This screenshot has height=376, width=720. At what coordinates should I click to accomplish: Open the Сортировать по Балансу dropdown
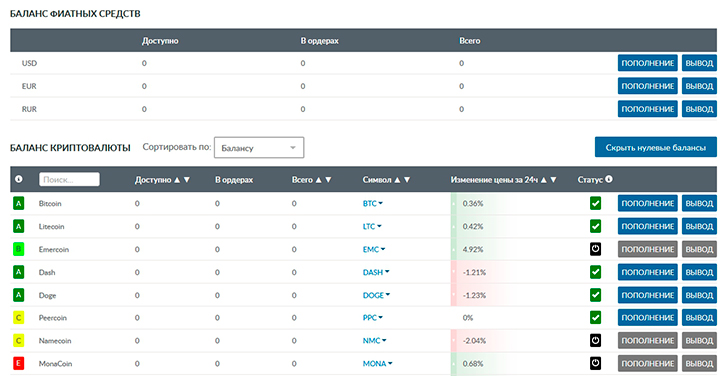point(259,147)
